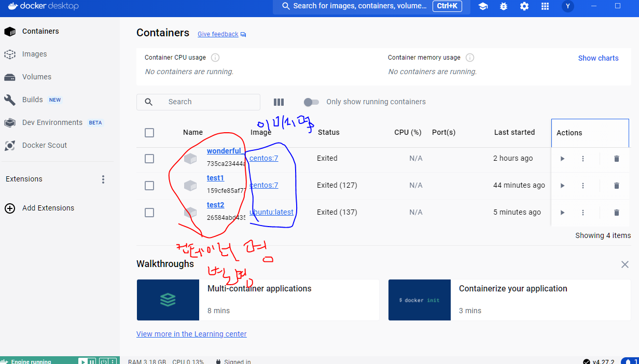Click the Docker Desktop whale logo

tap(13, 6)
